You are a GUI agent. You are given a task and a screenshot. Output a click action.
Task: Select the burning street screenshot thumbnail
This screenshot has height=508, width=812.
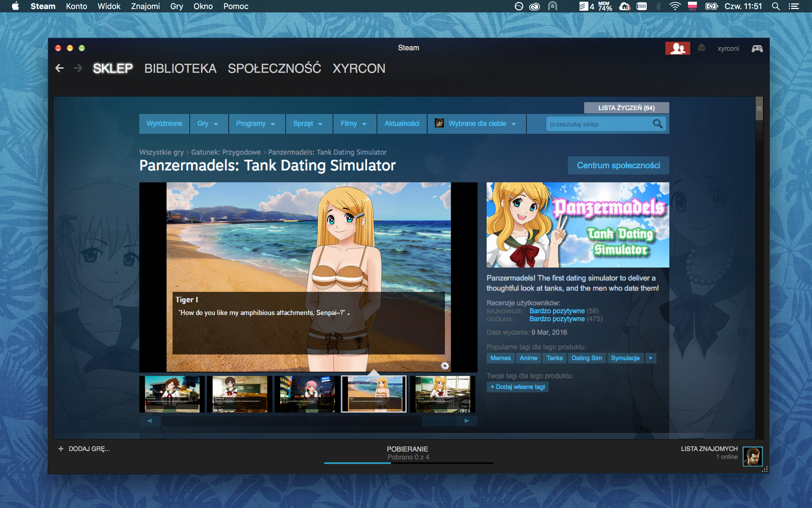click(x=172, y=394)
